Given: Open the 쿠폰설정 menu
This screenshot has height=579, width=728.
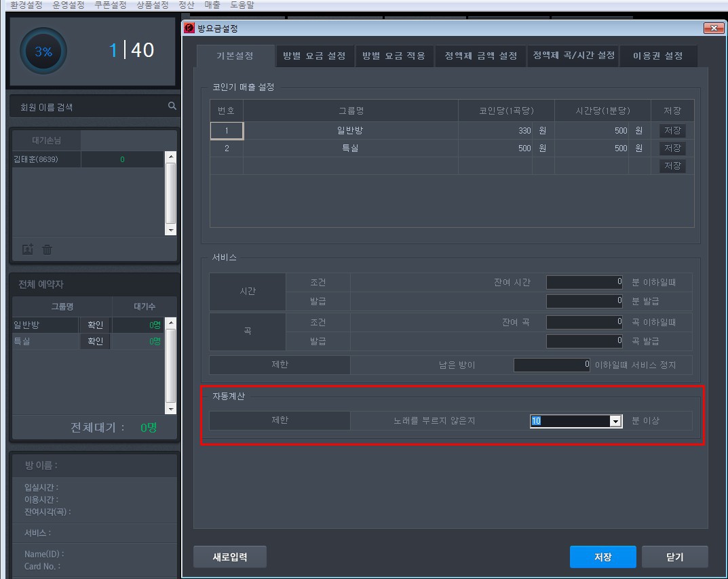Looking at the screenshot, I should point(111,5).
